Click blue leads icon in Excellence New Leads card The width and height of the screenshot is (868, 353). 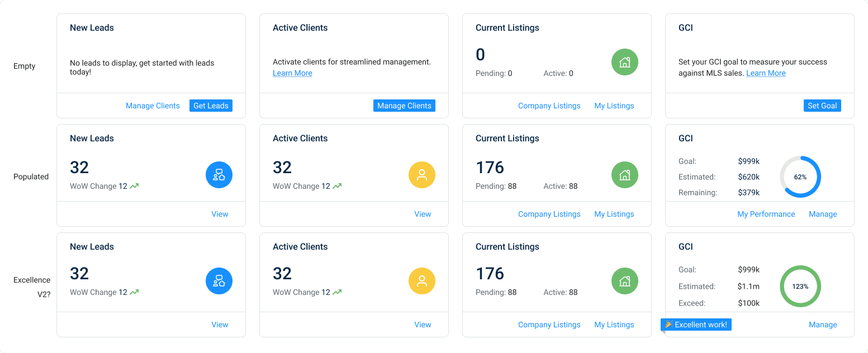(219, 281)
